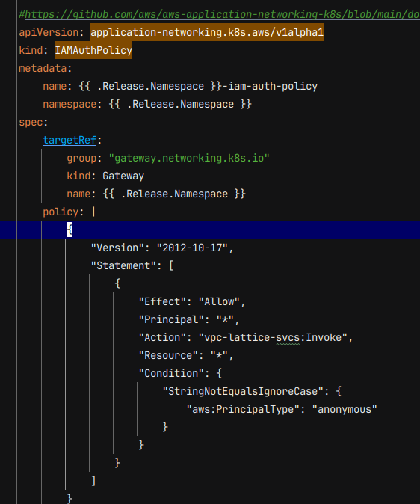
Task: Click the "2012-10-17" version string
Action: click(192, 248)
